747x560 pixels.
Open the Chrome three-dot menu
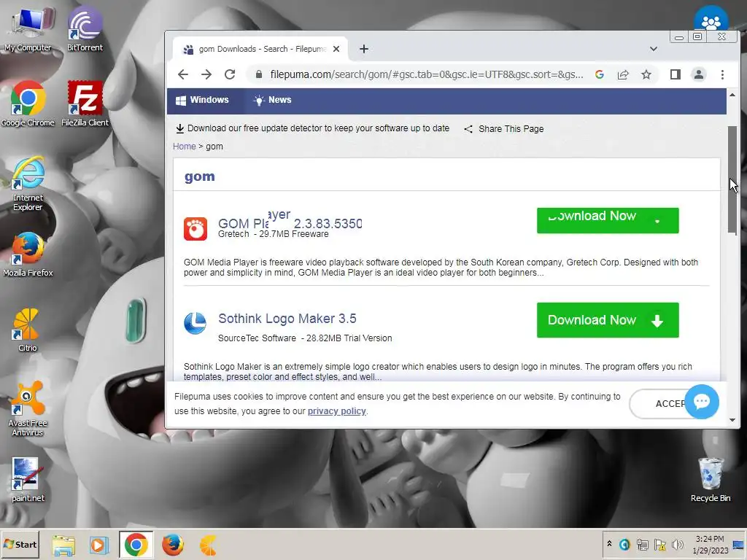tap(722, 74)
